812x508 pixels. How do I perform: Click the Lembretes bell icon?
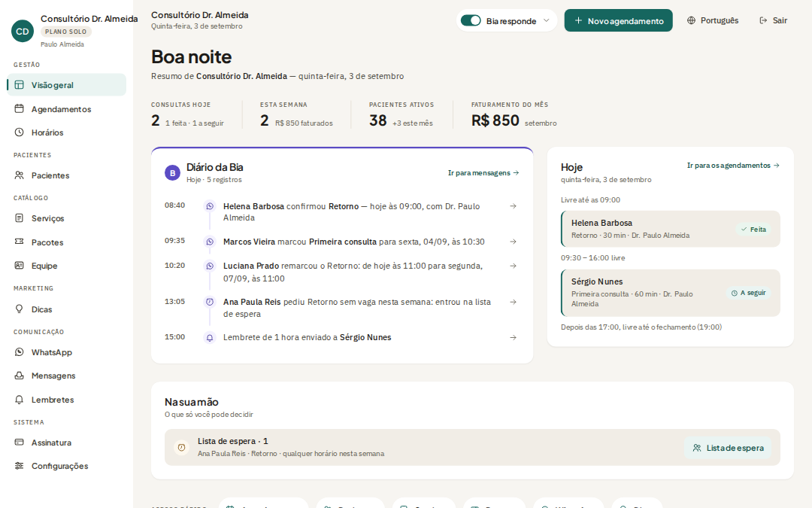tap(19, 400)
